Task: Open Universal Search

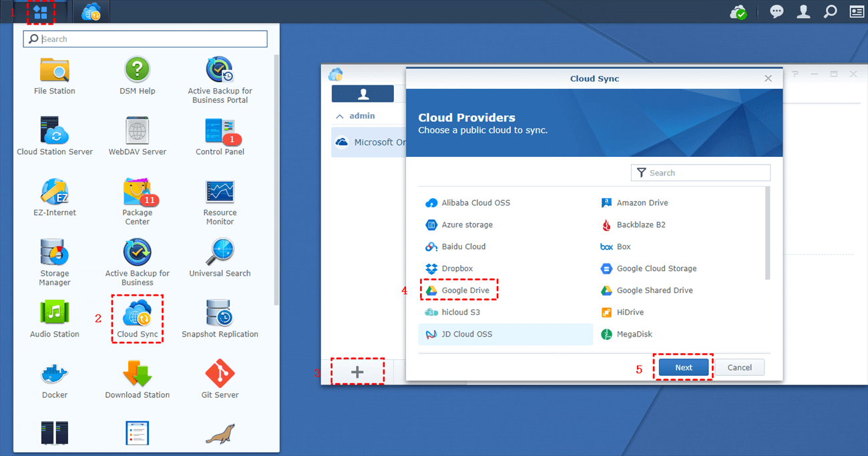Action: click(x=220, y=258)
